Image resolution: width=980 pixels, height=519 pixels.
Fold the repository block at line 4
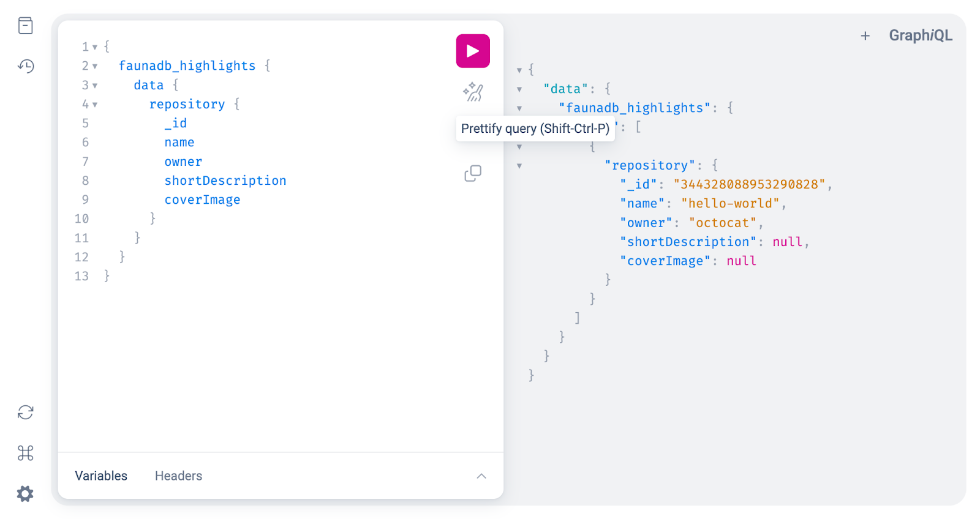[x=95, y=105]
